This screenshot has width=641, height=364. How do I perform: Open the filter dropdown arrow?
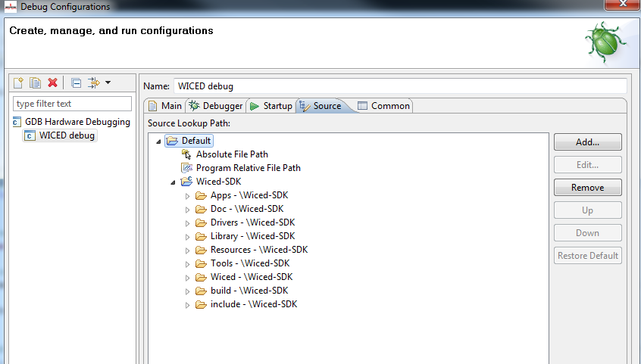108,82
